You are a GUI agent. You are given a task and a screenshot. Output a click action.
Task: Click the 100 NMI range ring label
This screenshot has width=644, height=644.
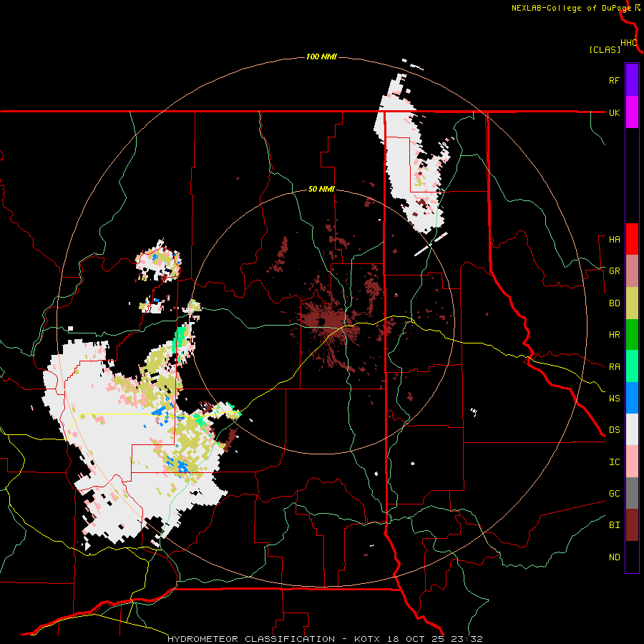click(321, 57)
